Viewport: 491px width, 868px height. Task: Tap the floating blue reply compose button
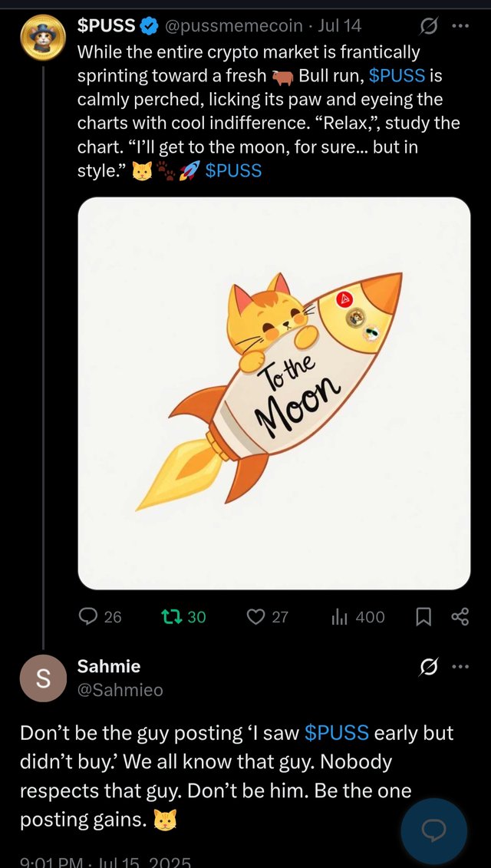click(434, 830)
